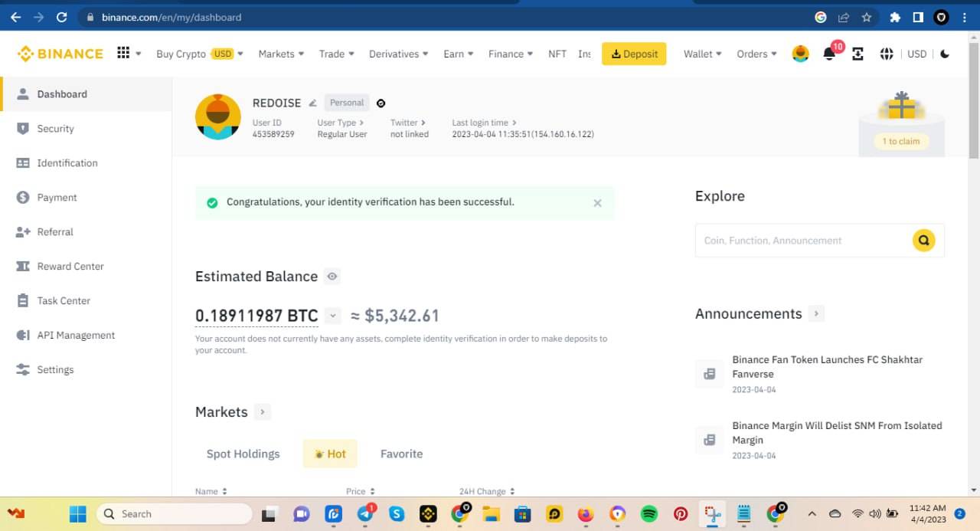Open the apps grid menu icon
The width and height of the screenshot is (980, 531).
123,53
